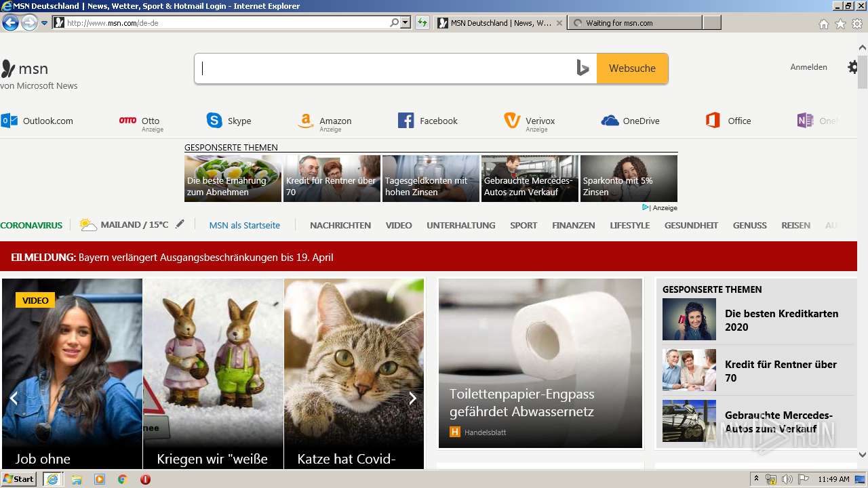Open the Opera taskbar icon
Image resolution: width=868 pixels, height=488 pixels.
point(145,479)
